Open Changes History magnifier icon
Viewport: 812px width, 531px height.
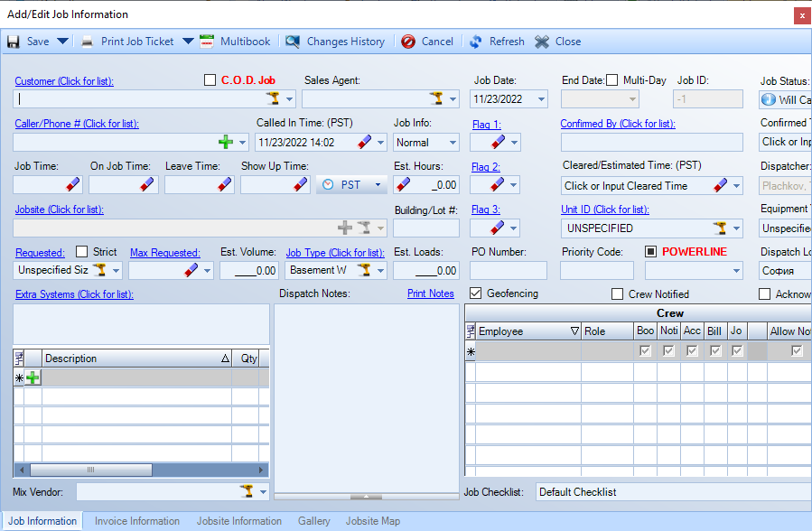(293, 42)
